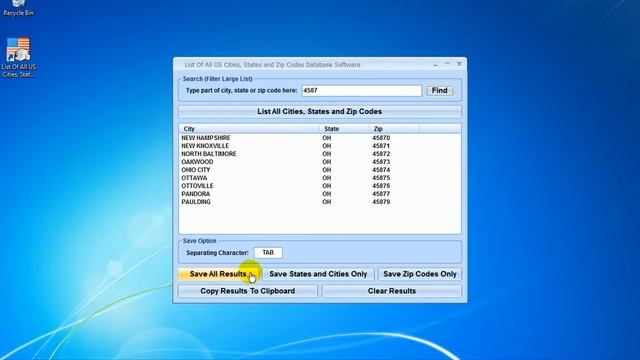640x360 pixels.
Task: Click Save States and Cities Only
Action: pyautogui.click(x=318, y=274)
